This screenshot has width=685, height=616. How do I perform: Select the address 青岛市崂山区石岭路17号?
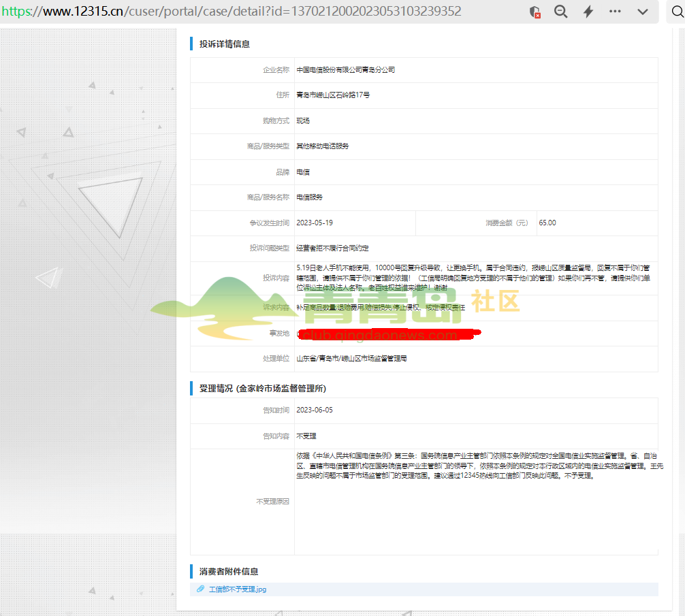pyautogui.click(x=333, y=95)
